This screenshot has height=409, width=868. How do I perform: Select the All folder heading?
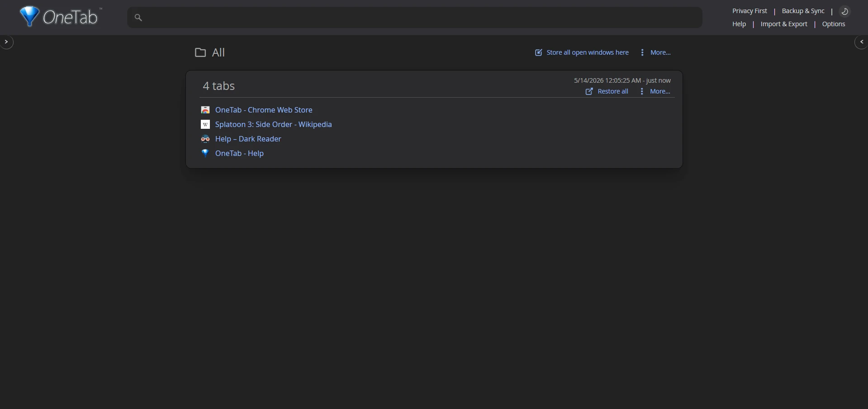pos(218,52)
